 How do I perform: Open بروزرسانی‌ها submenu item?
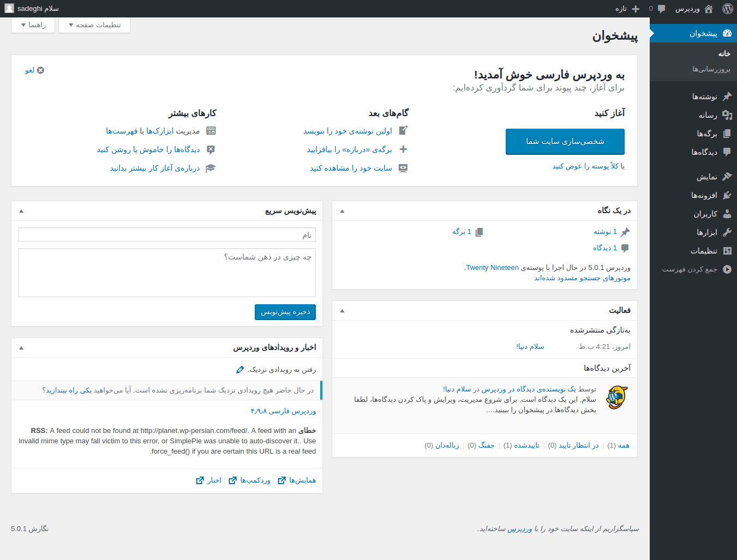point(711,69)
